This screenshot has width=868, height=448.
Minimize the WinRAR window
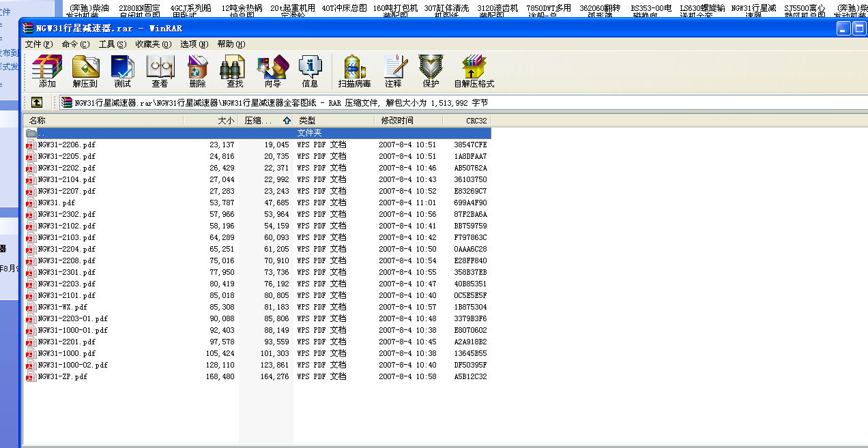tap(845, 28)
